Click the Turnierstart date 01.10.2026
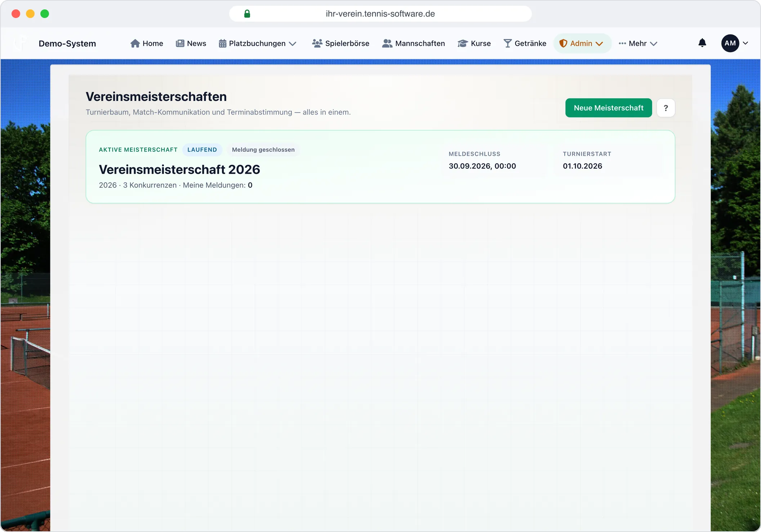Screen dimensions: 761x532 (x=583, y=166)
